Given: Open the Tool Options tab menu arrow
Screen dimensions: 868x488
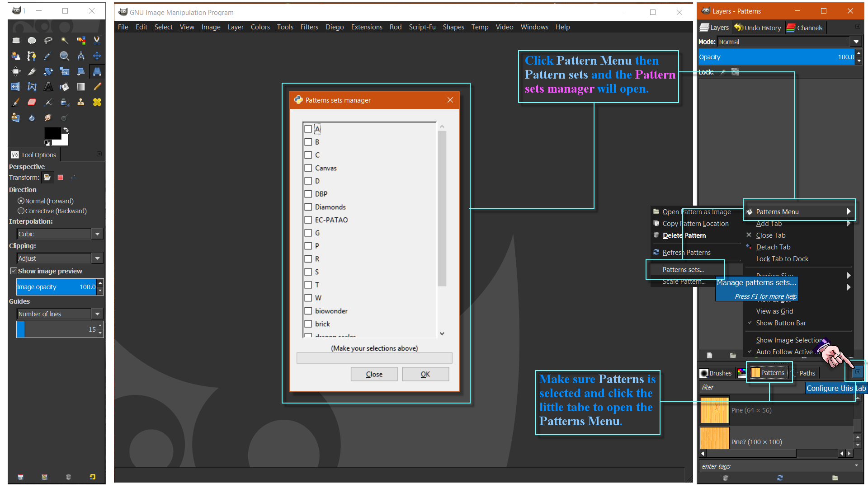Looking at the screenshot, I should (x=99, y=154).
